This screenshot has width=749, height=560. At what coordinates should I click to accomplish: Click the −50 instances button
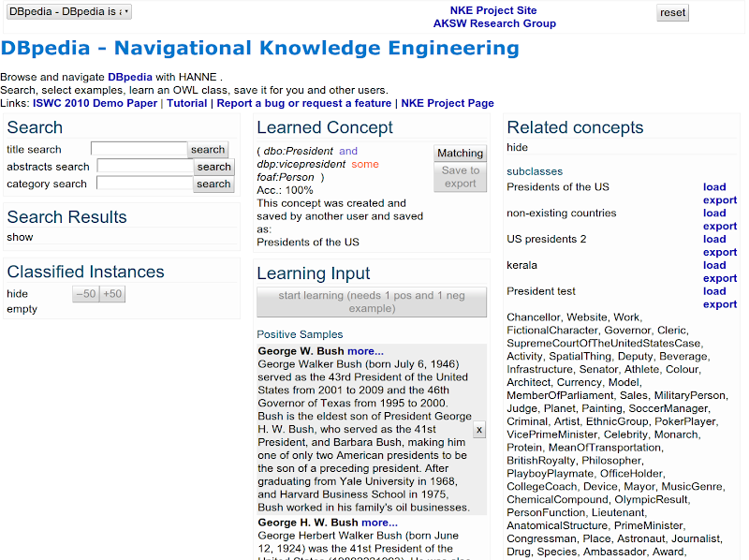tap(86, 294)
